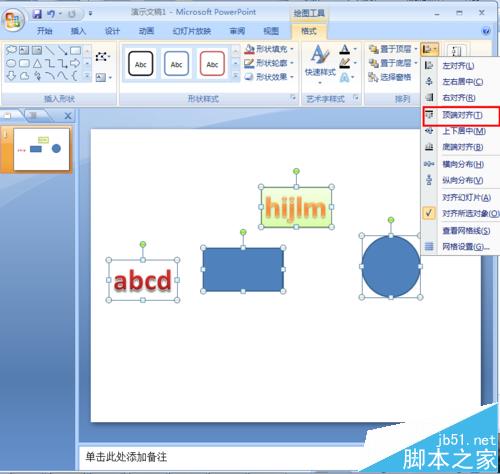
Task: Toggle checked 对齐所选对象(O) option
Action: [x=461, y=213]
